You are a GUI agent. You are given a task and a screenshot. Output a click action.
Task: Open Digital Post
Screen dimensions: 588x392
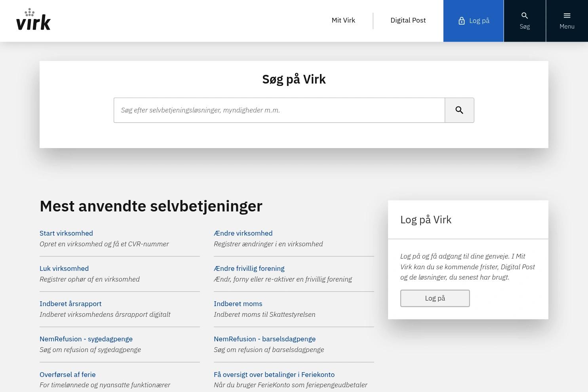pos(408,20)
